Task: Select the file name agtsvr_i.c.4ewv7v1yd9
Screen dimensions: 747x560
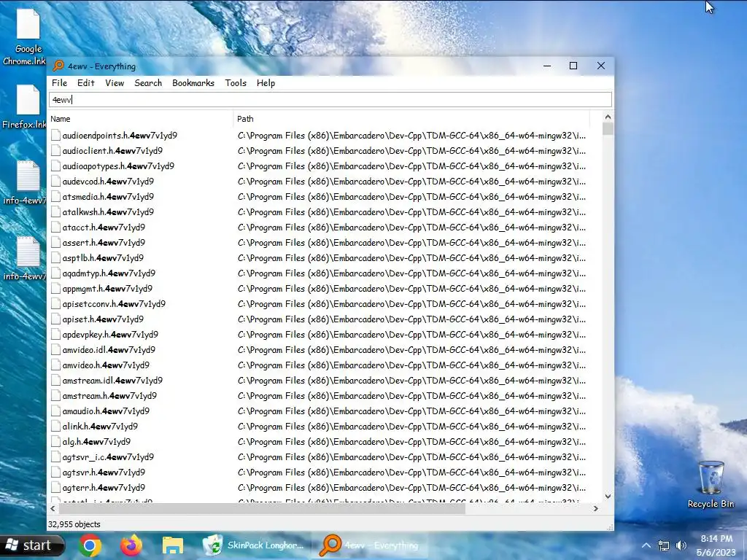Action: coord(108,457)
